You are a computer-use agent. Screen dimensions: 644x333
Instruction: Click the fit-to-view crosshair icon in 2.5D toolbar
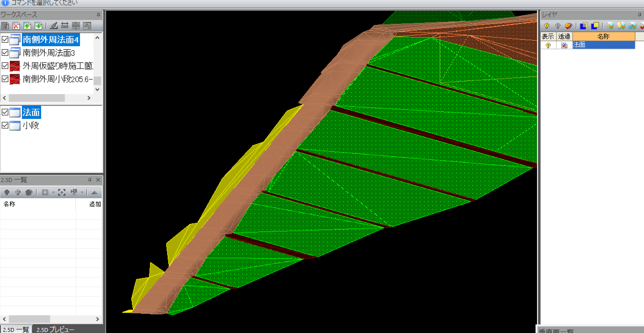tap(62, 192)
